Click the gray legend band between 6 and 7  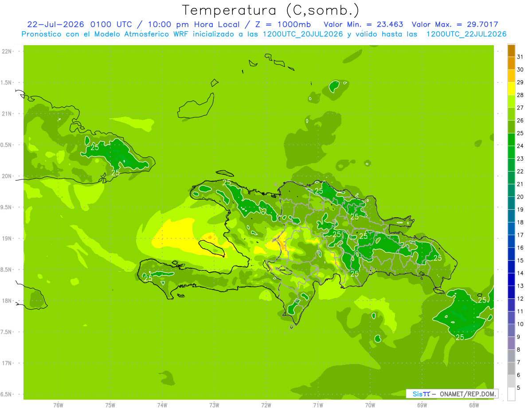(x=511, y=368)
